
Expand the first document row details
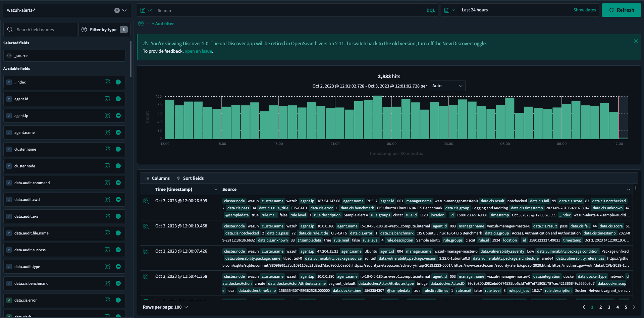click(x=146, y=201)
